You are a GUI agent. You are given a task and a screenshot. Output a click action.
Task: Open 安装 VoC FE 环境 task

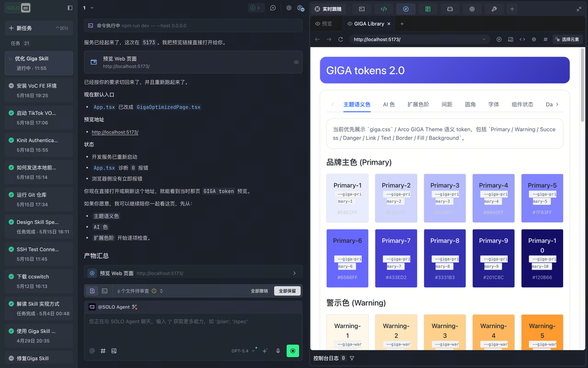click(39, 90)
